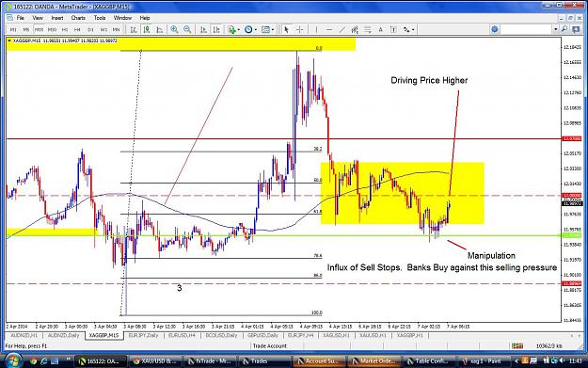The height and width of the screenshot is (368, 588).
Task: Open the Tools menu
Action: click(x=100, y=18)
